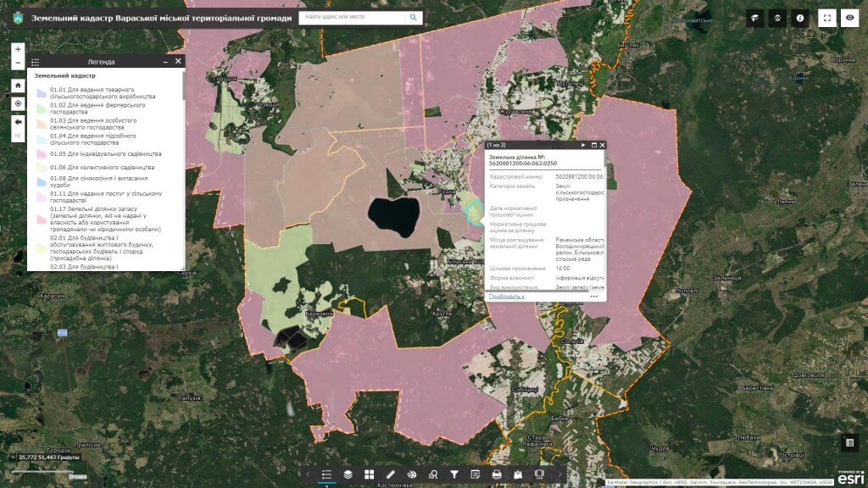Go to the previous map extent
Image resolution: width=868 pixels, height=488 pixels.
(x=18, y=122)
